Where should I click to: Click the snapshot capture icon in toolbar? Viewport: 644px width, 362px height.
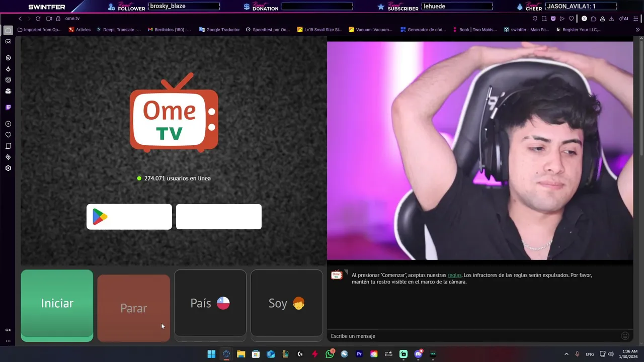tap(544, 19)
